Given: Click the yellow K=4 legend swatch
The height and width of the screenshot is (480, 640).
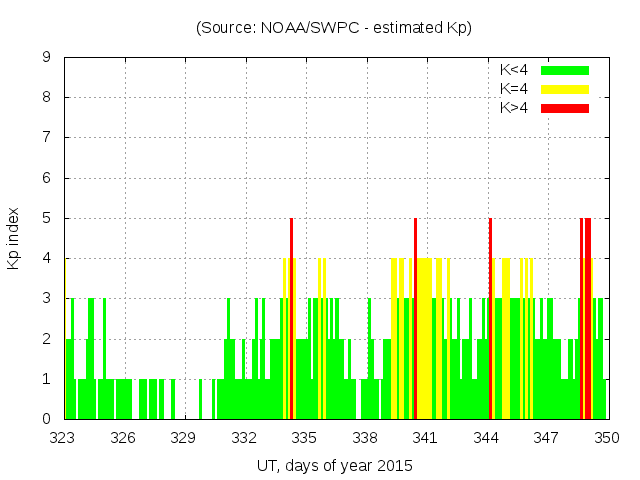Looking at the screenshot, I should pyautogui.click(x=565, y=89).
